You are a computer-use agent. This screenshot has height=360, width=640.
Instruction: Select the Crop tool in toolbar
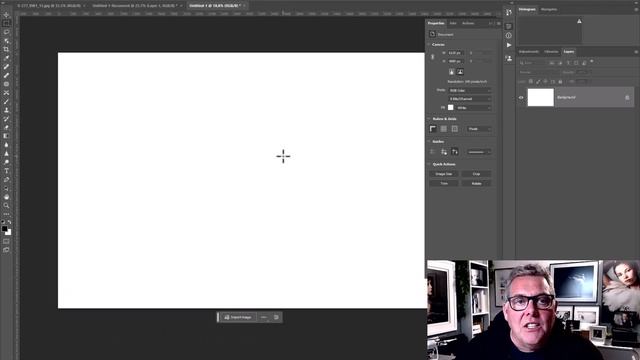pyautogui.click(x=6, y=49)
